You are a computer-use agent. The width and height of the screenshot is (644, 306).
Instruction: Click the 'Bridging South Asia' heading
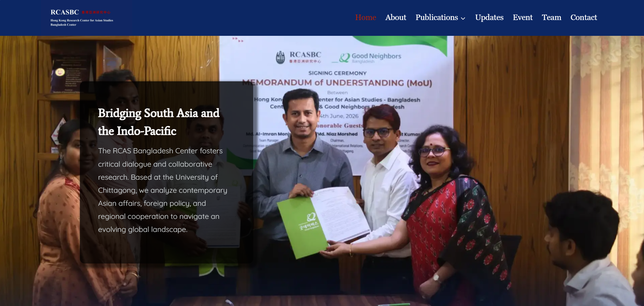tap(159, 122)
